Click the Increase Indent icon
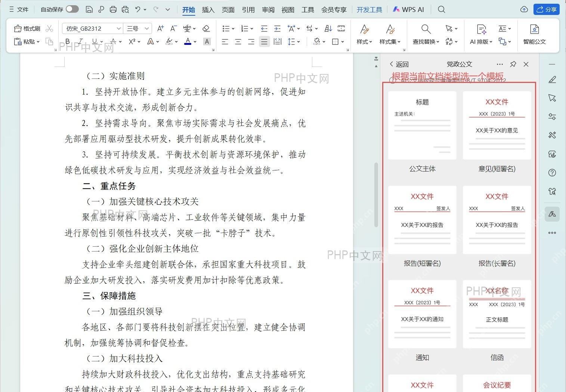This screenshot has width=566, height=392. pyautogui.click(x=277, y=28)
